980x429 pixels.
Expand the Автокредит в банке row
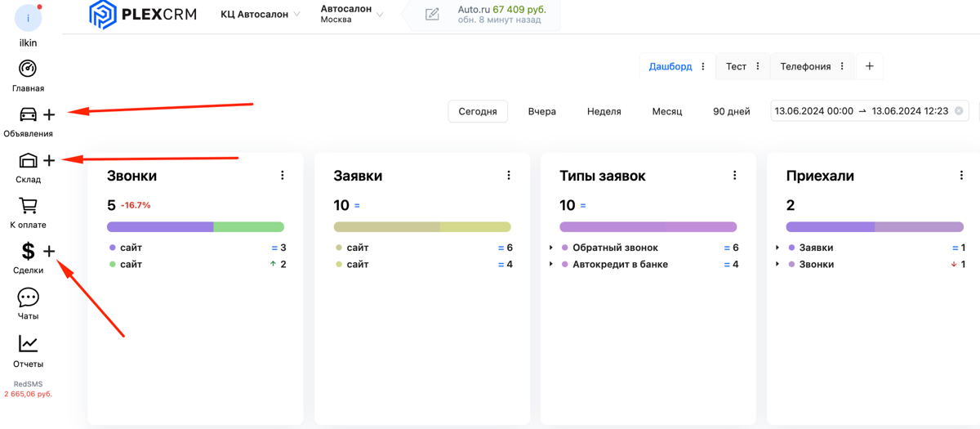(551, 264)
